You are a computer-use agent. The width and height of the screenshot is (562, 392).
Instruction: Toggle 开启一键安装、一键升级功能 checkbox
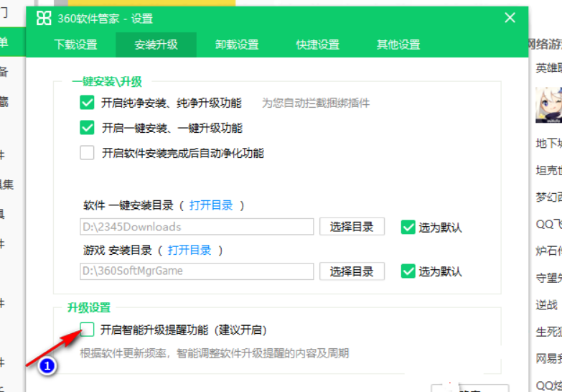(x=87, y=128)
